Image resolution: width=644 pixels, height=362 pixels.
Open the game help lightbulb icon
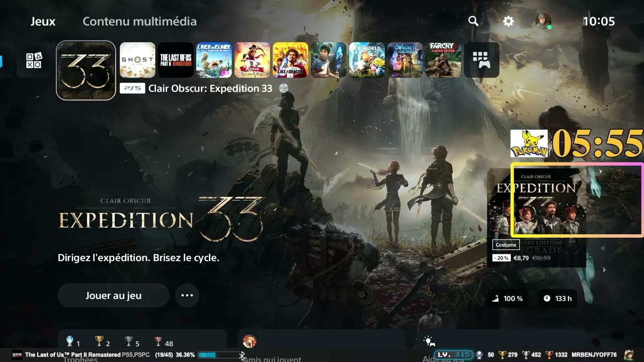[429, 342]
